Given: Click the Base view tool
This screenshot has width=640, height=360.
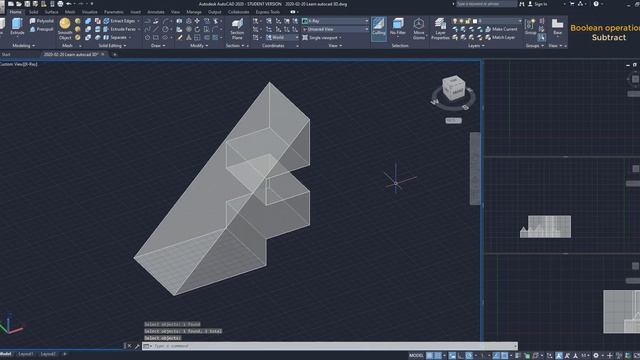Looking at the screenshot, I should [x=557, y=27].
